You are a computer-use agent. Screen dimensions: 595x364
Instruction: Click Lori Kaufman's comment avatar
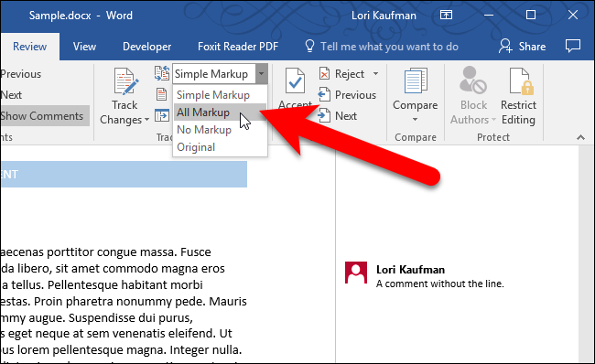tap(356, 273)
